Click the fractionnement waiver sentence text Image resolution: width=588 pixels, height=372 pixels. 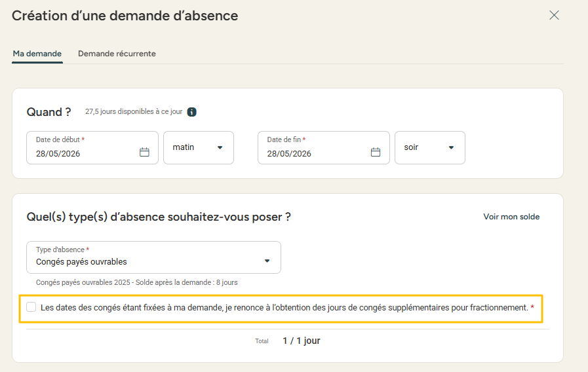(x=284, y=307)
